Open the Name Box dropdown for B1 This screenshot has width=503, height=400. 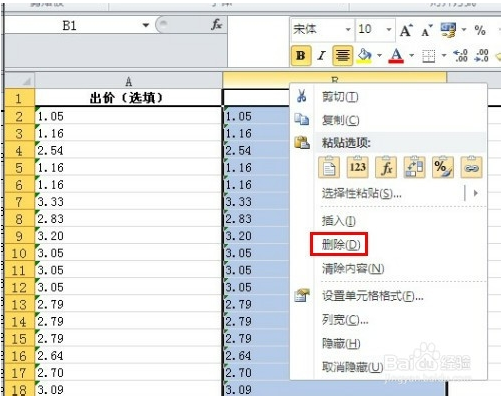tap(146, 25)
